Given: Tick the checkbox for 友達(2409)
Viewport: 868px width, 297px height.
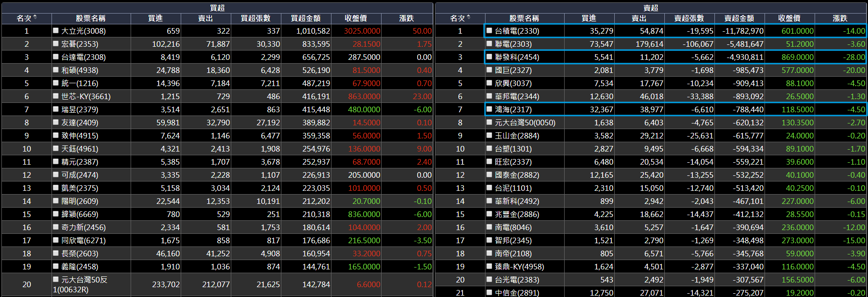Looking at the screenshot, I should pyautogui.click(x=56, y=122).
